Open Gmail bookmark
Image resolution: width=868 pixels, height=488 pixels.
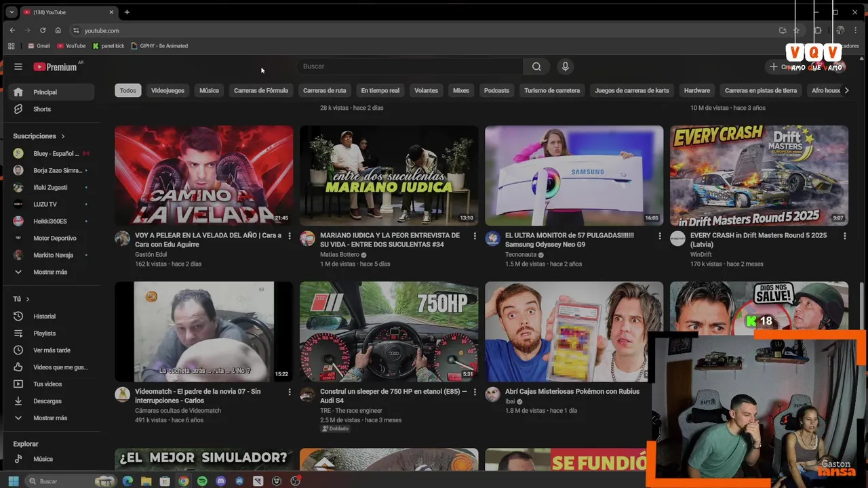pyautogui.click(x=39, y=46)
